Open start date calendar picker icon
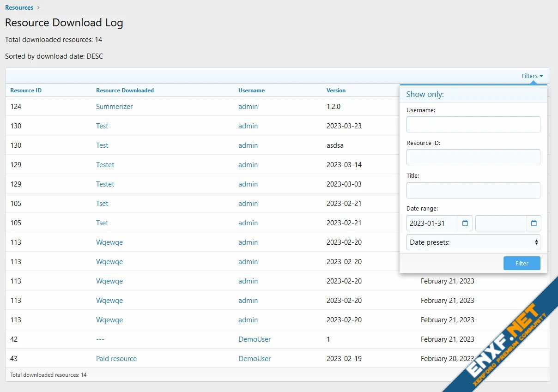 click(x=465, y=223)
